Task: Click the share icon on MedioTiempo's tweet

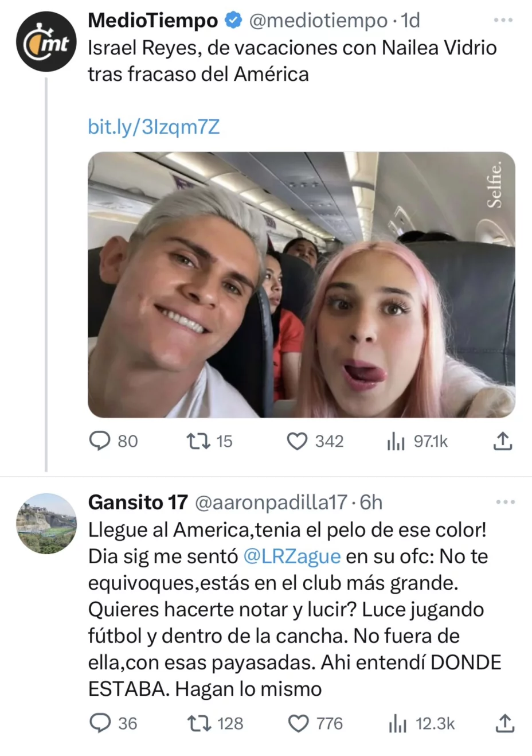Action: pyautogui.click(x=503, y=441)
